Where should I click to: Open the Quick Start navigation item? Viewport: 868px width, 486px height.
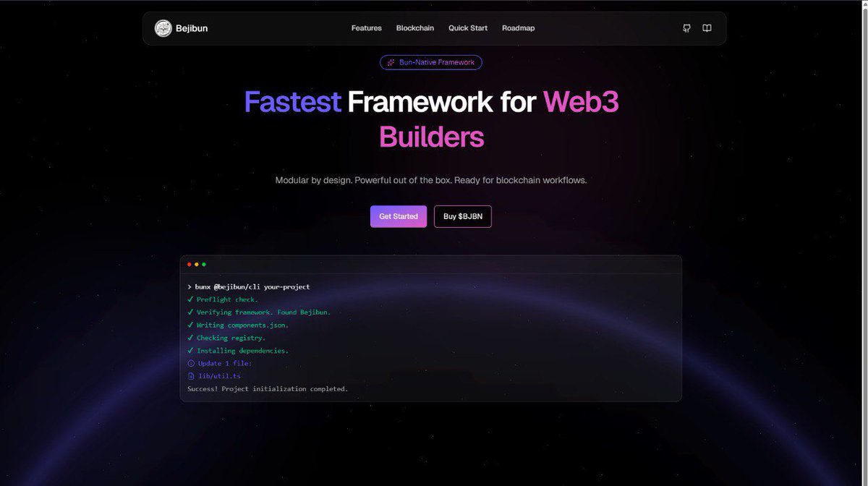click(x=467, y=27)
